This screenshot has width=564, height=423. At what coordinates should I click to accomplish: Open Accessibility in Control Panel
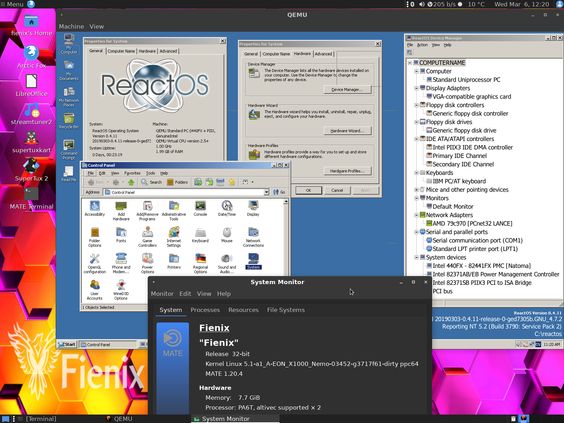(x=95, y=208)
